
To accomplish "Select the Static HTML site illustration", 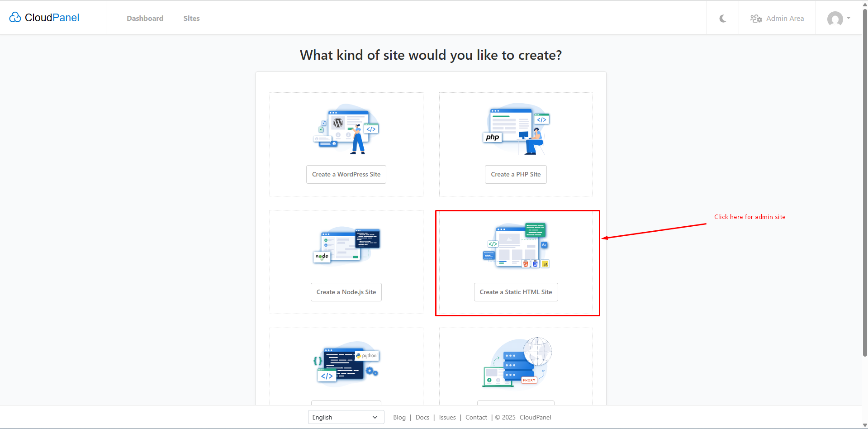I will click(x=516, y=245).
